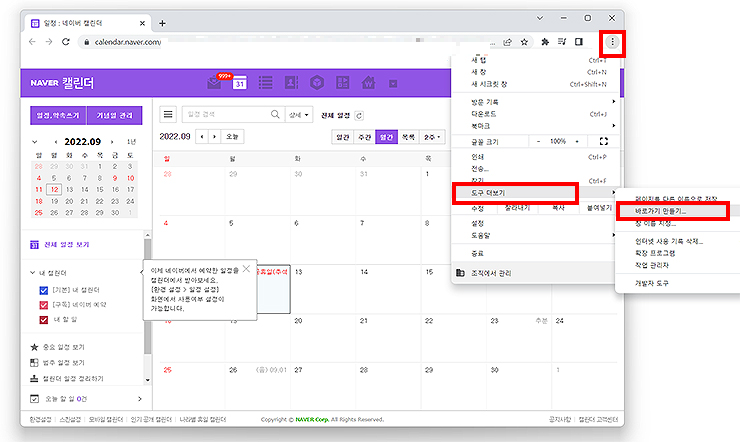Click zoom minus in Chrome menu zoom row

tap(538, 142)
